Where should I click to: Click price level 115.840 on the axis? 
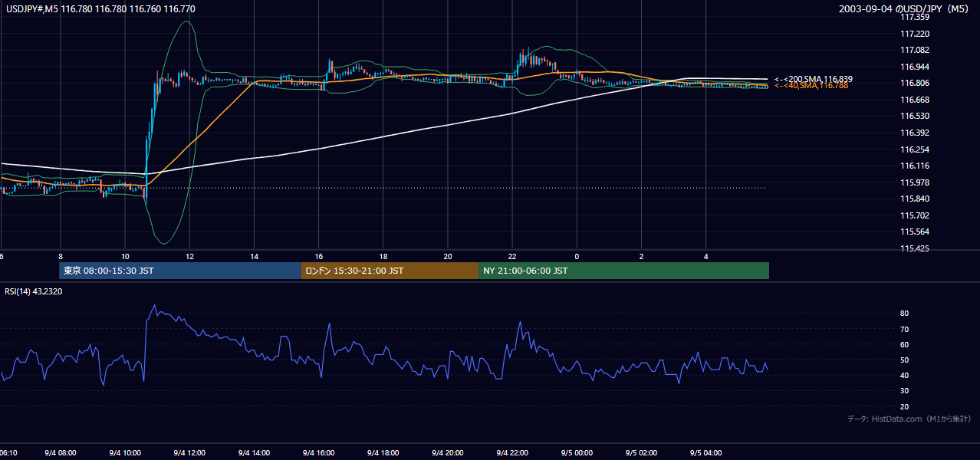pyautogui.click(x=916, y=199)
